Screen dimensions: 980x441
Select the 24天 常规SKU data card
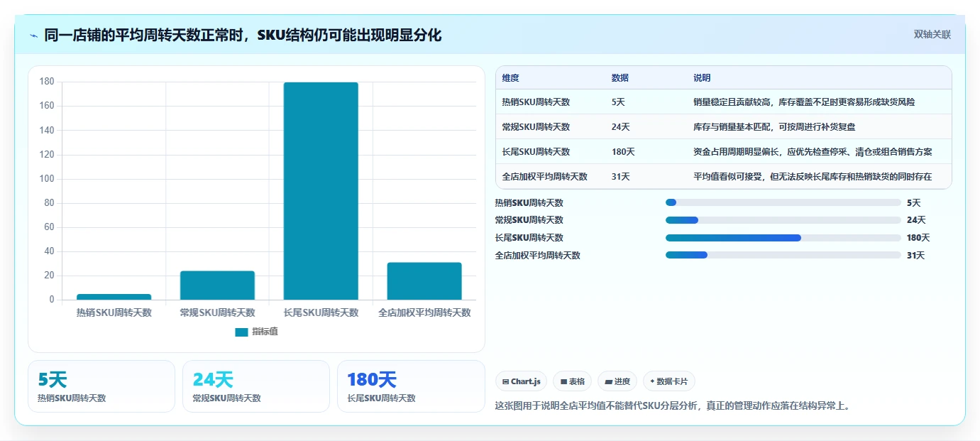256,386
